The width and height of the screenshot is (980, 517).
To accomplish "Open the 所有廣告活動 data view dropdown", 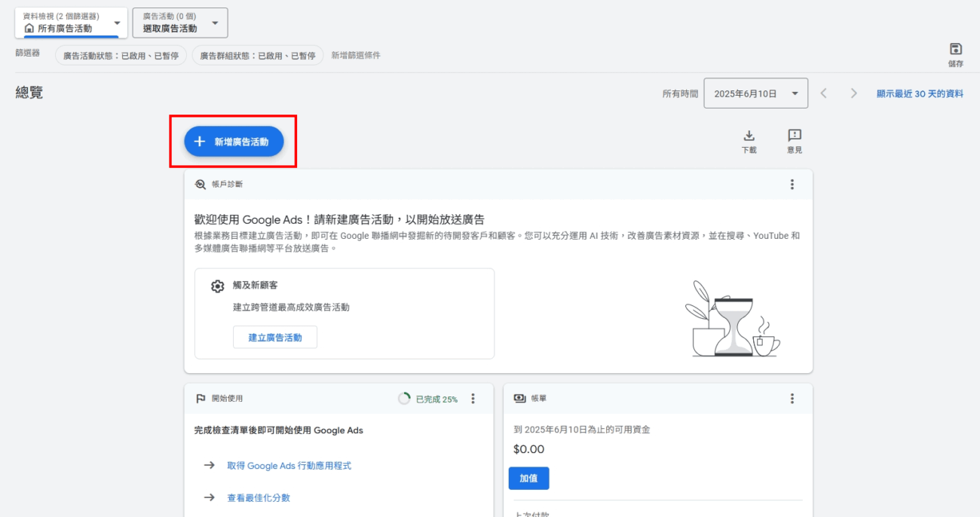I will coord(72,23).
